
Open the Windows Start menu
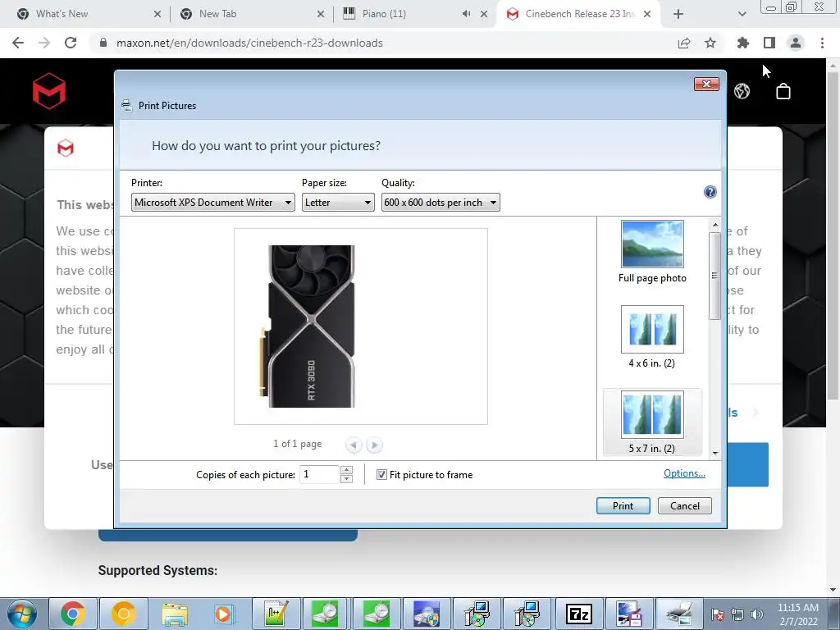click(22, 614)
